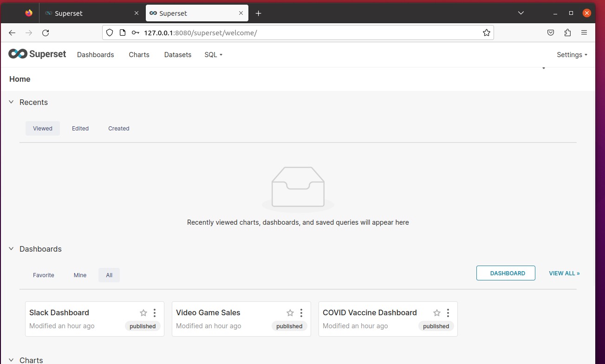Collapse the Dashboards section

[12, 249]
